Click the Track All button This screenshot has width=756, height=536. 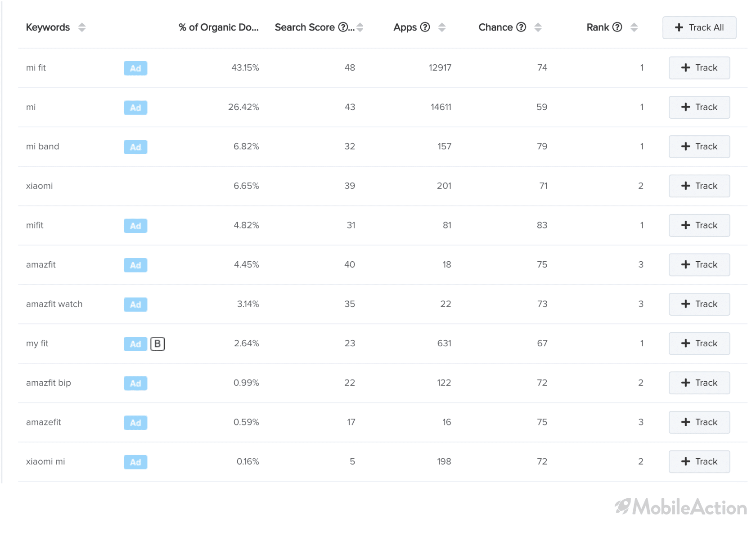tap(699, 27)
